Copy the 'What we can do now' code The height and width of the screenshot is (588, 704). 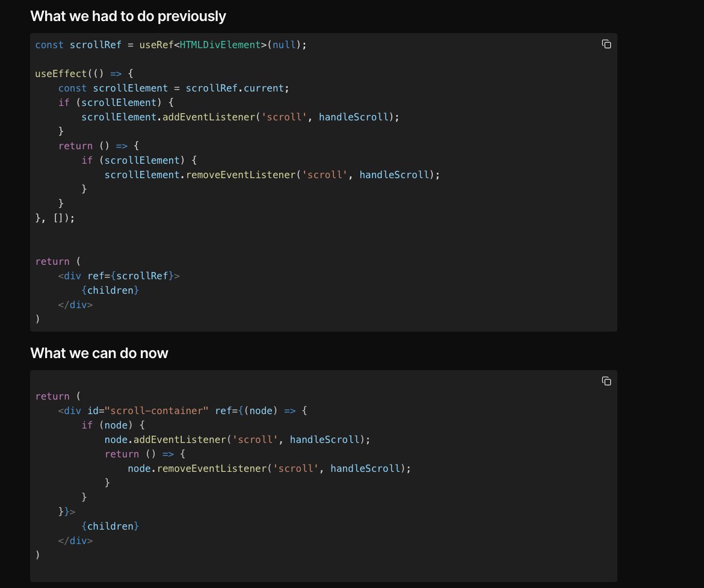pyautogui.click(x=606, y=381)
